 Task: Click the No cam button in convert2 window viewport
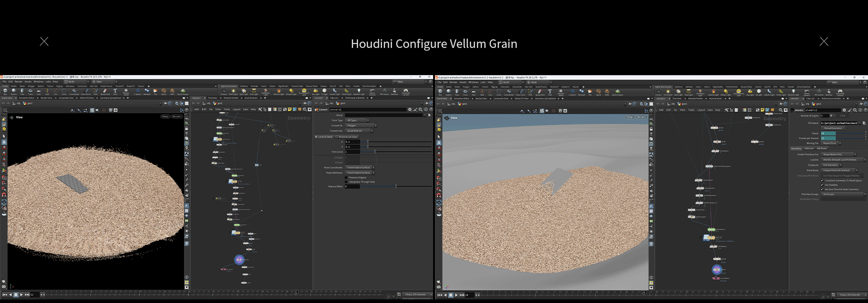(177, 117)
